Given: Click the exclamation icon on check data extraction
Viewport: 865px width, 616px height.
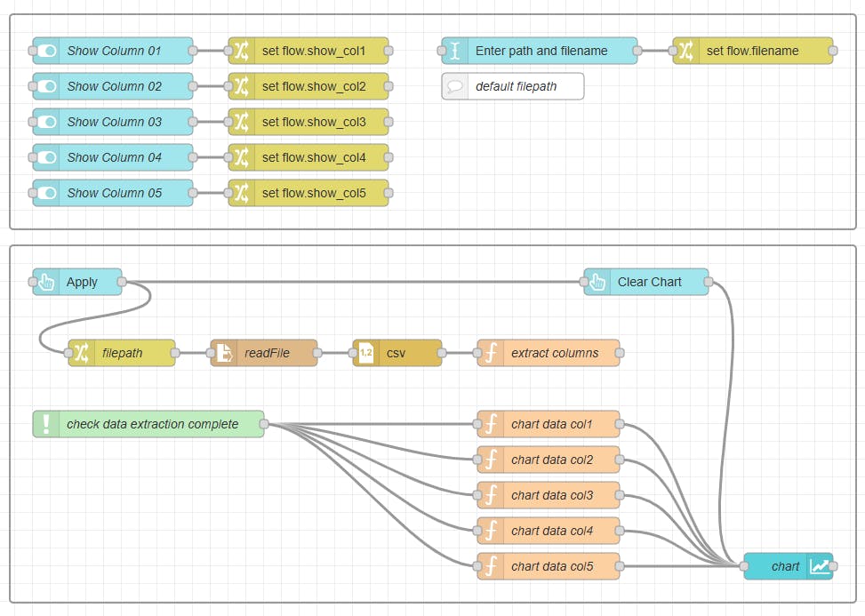Looking at the screenshot, I should [x=46, y=424].
